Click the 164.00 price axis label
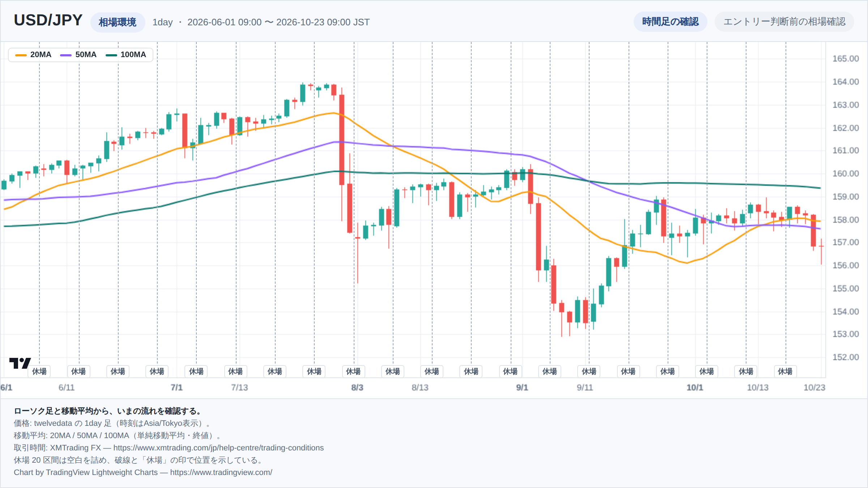This screenshot has width=868, height=488. coord(846,82)
